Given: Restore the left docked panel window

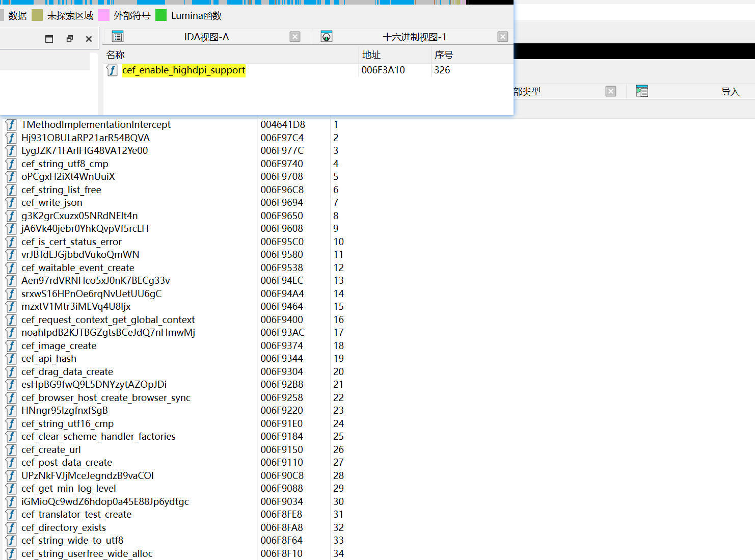Looking at the screenshot, I should 69,39.
